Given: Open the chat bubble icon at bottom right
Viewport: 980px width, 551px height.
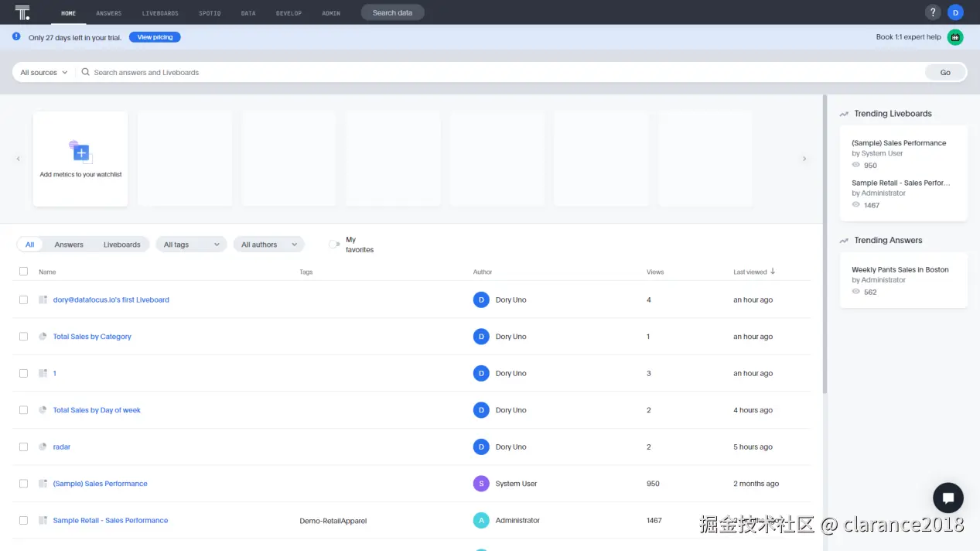Looking at the screenshot, I should [948, 498].
